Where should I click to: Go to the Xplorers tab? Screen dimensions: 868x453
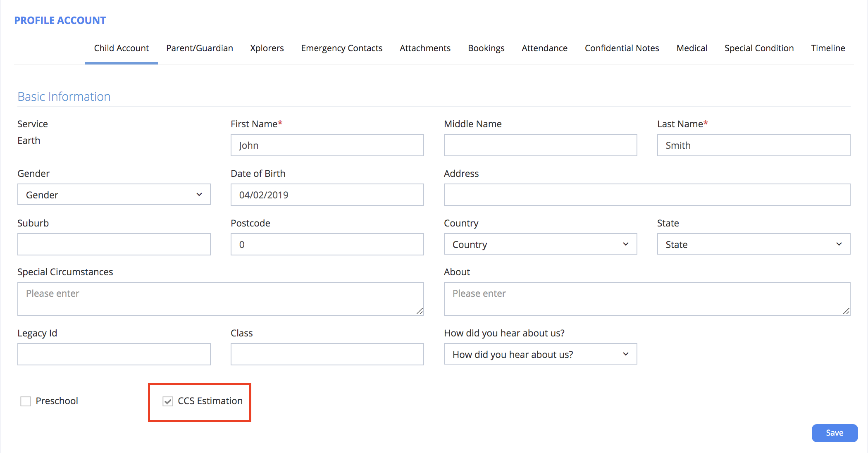click(x=267, y=48)
